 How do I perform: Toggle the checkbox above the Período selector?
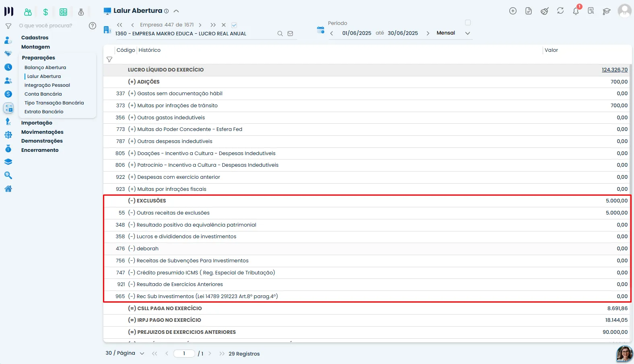coord(468,22)
